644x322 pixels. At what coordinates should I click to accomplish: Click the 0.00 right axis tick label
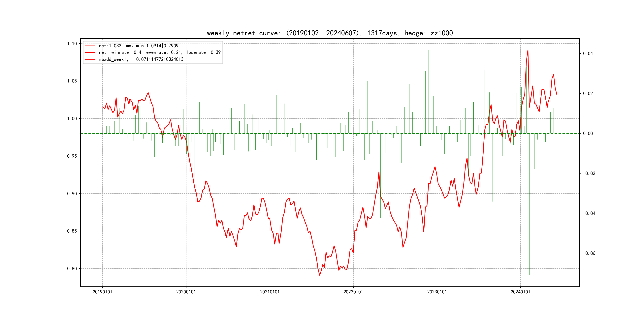(588, 134)
